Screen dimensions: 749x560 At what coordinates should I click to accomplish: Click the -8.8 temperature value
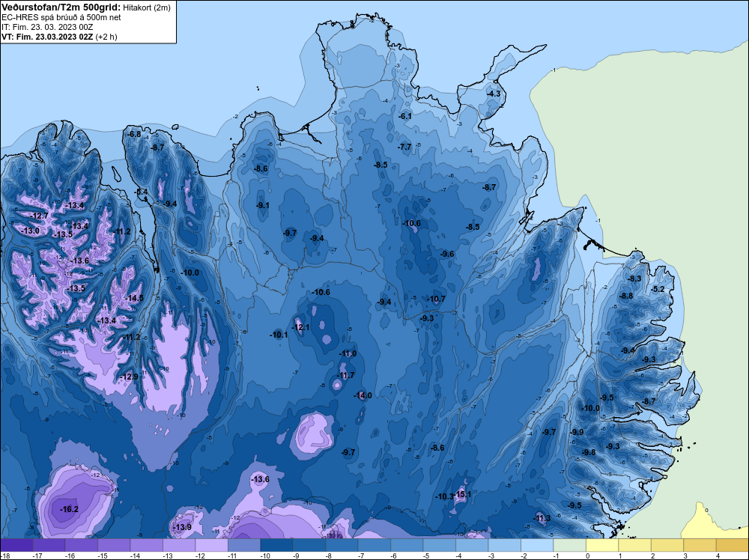[x=625, y=296]
